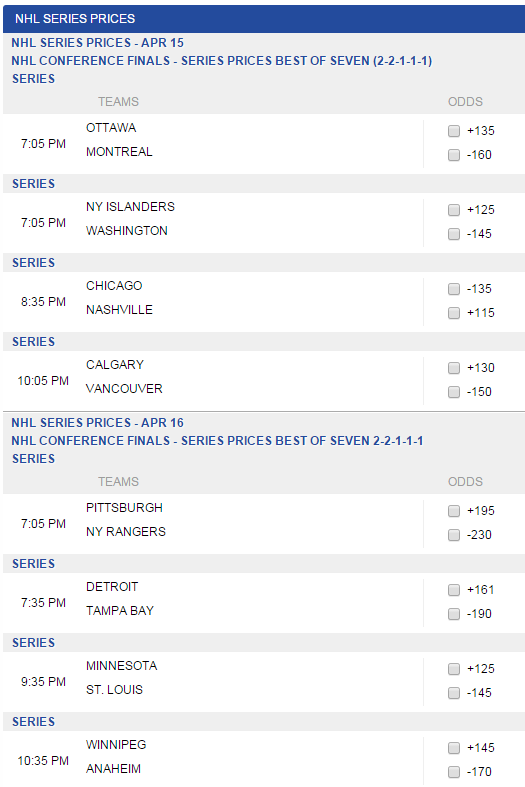525x787 pixels.
Task: Select Chicago -135 series checkbox
Action: tap(454, 289)
